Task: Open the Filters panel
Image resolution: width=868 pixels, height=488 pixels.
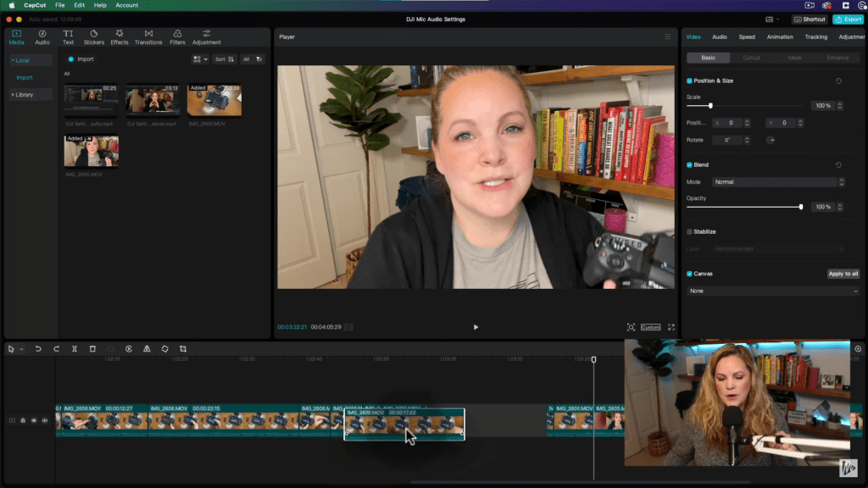Action: tap(177, 37)
